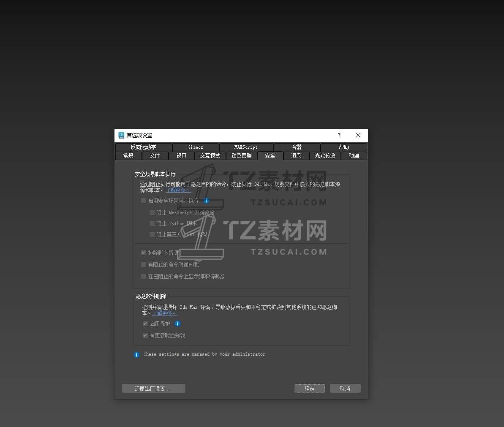The width and height of the screenshot is (504, 427).
Task: Confirm with the 确定 button
Action: [x=310, y=389]
